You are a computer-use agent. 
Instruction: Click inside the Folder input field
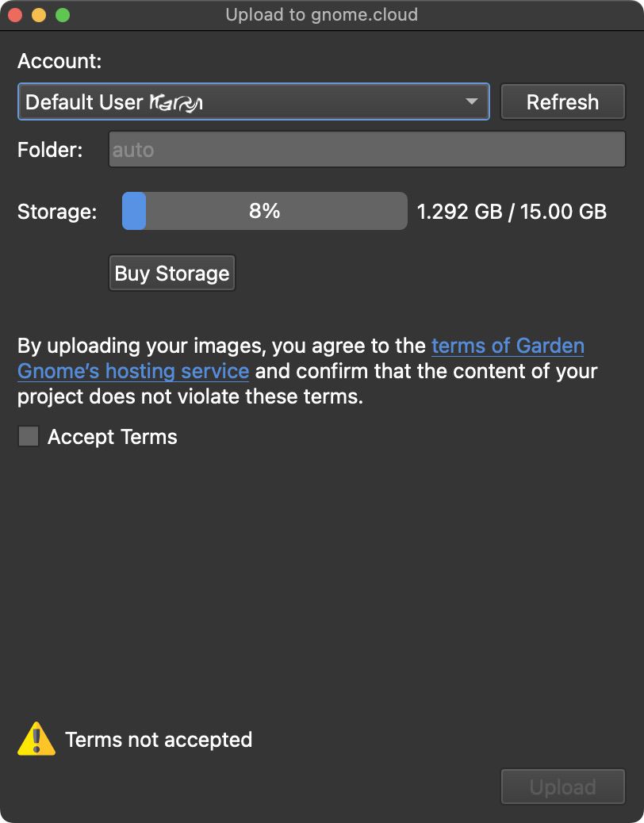(366, 149)
